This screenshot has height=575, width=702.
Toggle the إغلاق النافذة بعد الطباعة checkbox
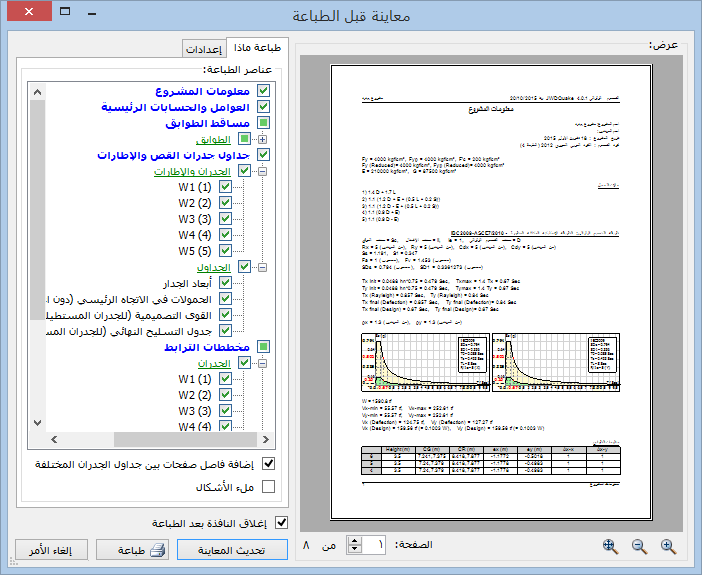[281, 522]
